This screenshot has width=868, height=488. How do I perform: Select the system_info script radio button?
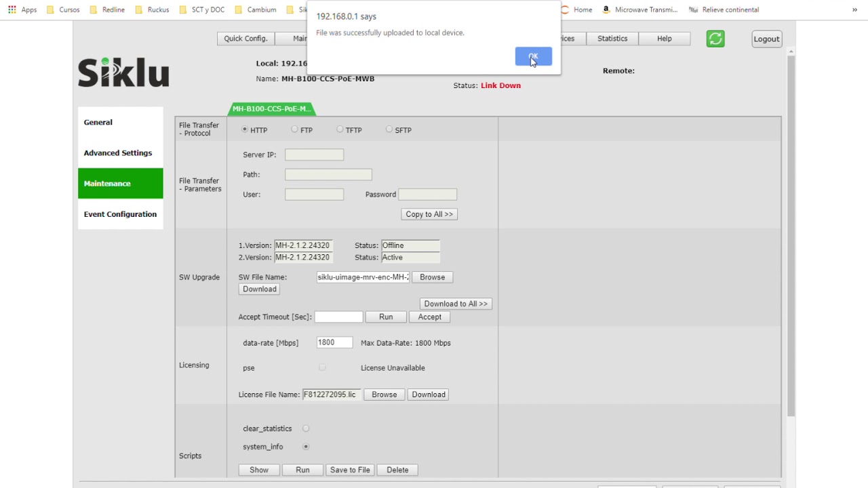306,447
